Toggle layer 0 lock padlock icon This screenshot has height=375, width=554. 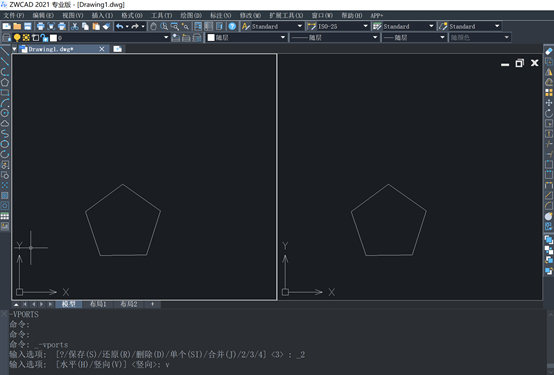[44, 37]
